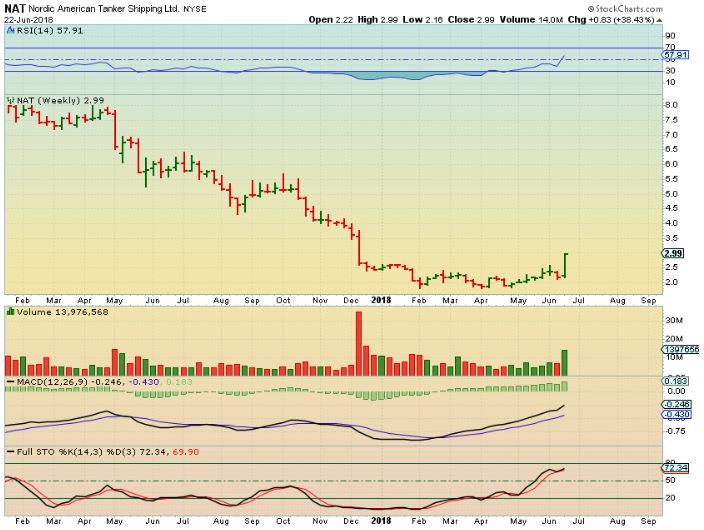Click the NYSE exchange label
The image size is (704, 530).
[195, 9]
